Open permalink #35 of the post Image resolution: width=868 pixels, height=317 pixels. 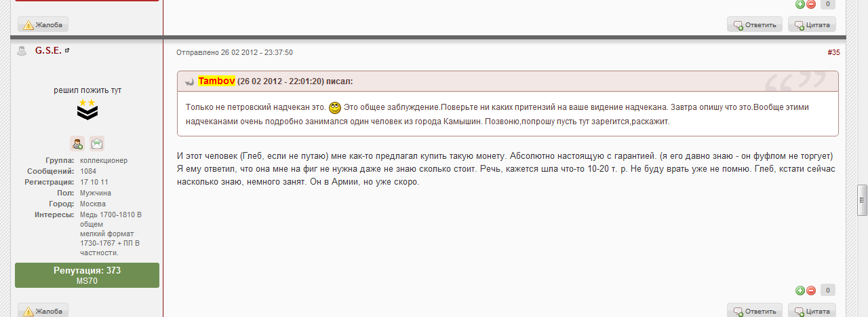(x=833, y=52)
